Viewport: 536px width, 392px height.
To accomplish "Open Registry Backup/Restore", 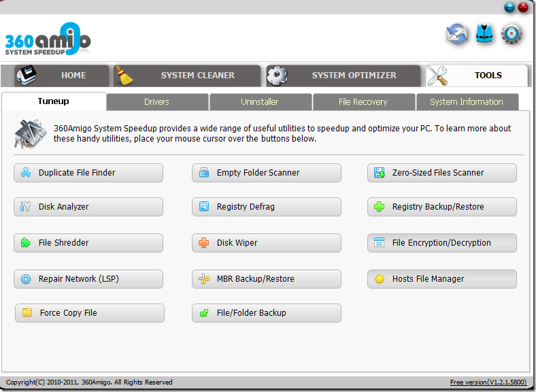I will coord(442,207).
